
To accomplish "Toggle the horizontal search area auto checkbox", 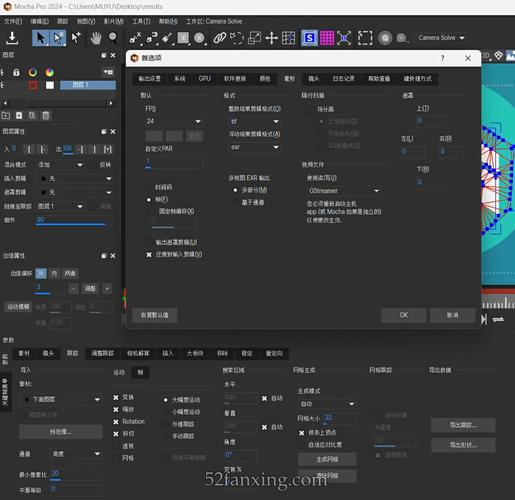I will pos(264,398).
